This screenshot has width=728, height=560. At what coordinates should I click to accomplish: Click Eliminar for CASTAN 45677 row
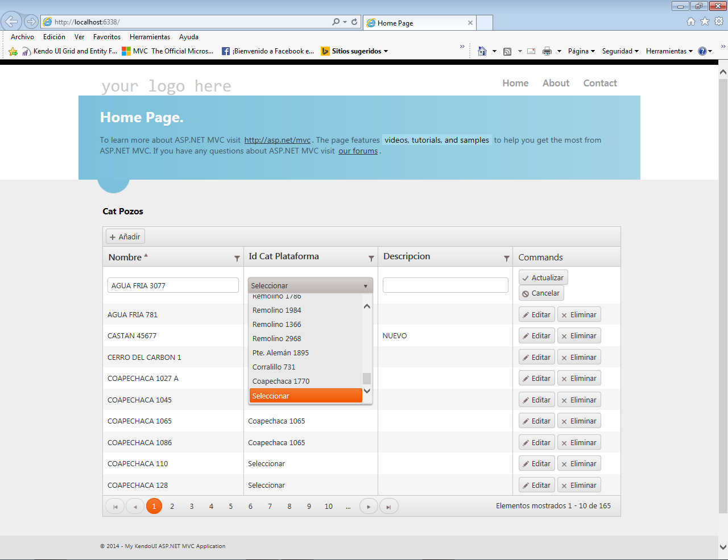coord(579,336)
